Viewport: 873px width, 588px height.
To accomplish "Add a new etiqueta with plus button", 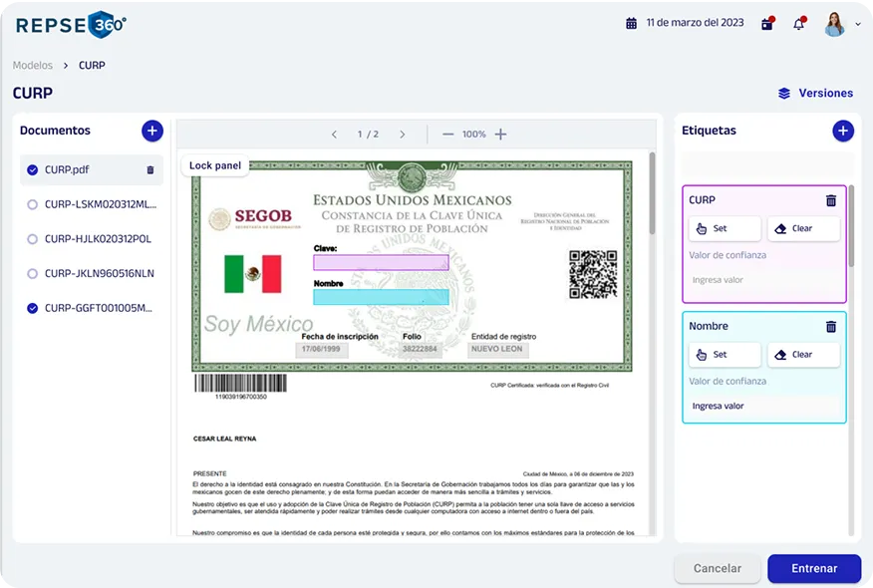I will pos(843,131).
